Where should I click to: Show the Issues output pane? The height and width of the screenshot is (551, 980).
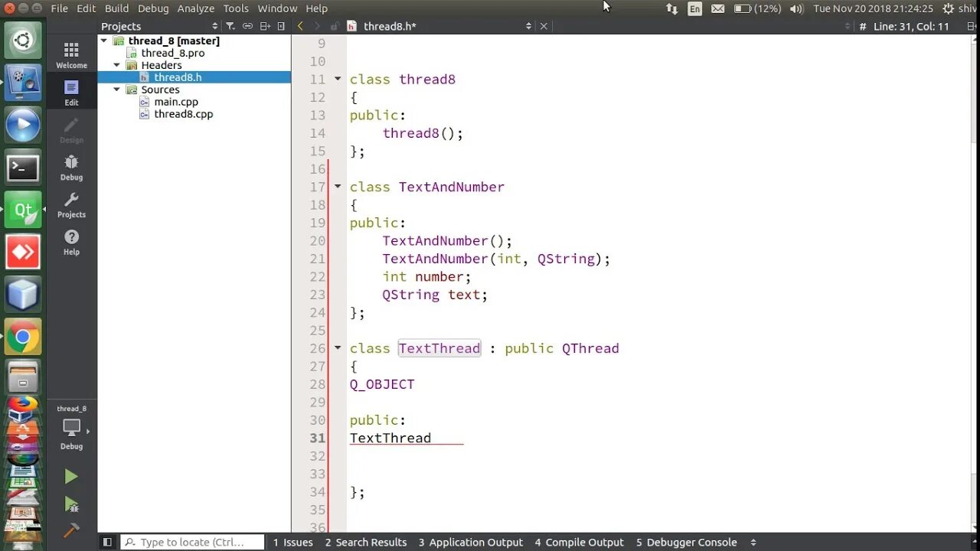(x=293, y=542)
